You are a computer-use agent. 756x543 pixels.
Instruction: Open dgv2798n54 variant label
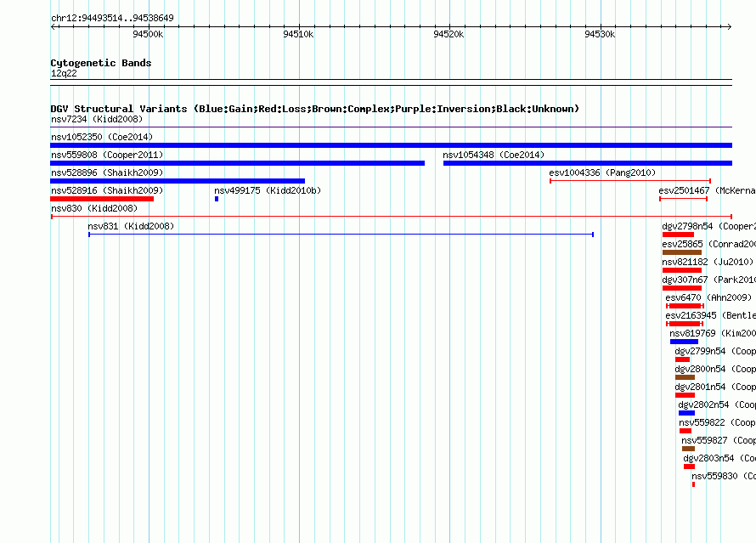pyautogui.click(x=708, y=226)
